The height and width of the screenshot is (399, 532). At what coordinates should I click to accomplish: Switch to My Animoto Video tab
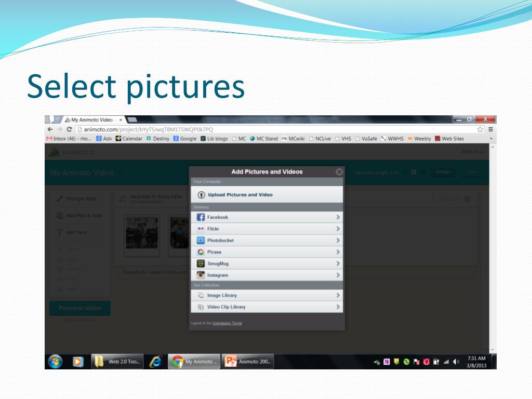coord(91,120)
